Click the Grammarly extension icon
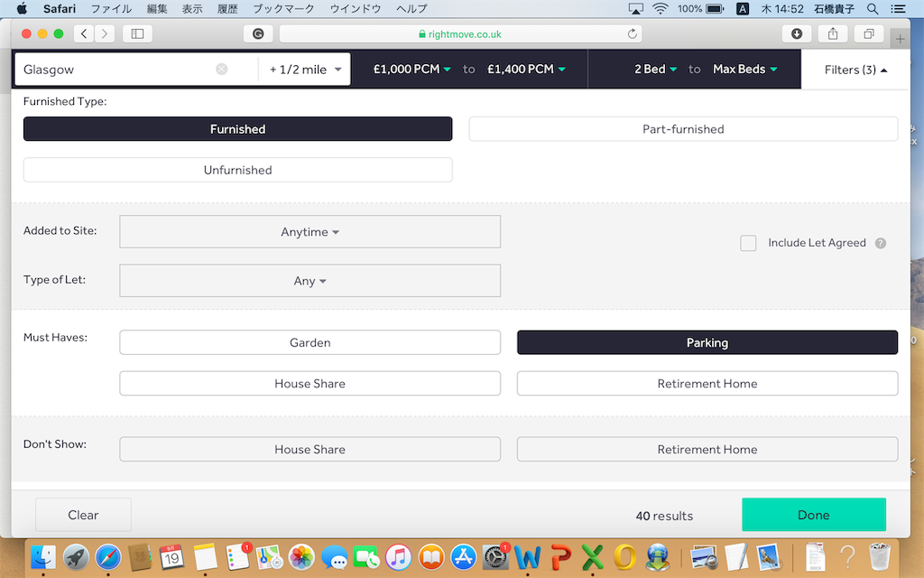This screenshot has height=578, width=924. [258, 33]
